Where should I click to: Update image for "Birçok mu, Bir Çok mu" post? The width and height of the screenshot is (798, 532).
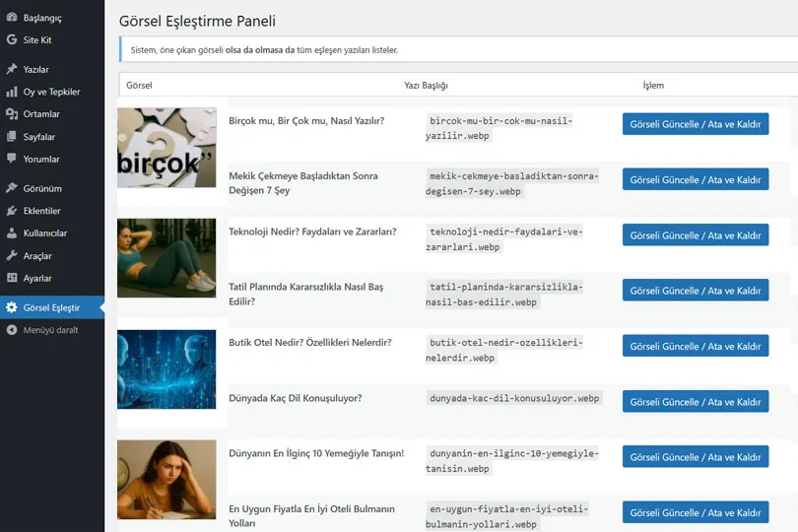click(x=695, y=124)
